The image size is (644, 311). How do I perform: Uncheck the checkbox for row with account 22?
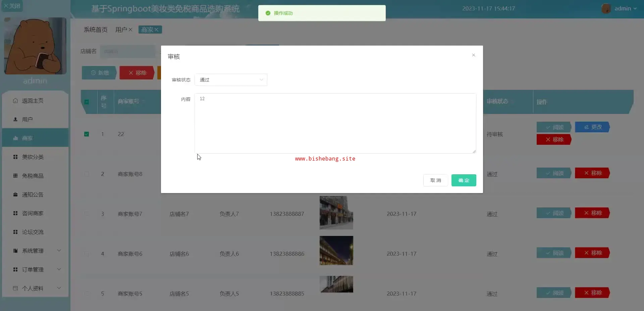pyautogui.click(x=87, y=134)
